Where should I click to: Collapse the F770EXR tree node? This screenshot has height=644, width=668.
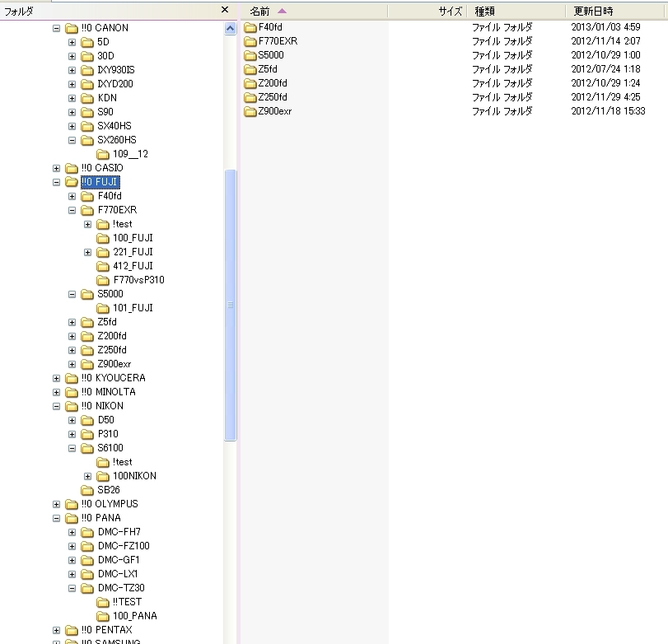tap(72, 210)
